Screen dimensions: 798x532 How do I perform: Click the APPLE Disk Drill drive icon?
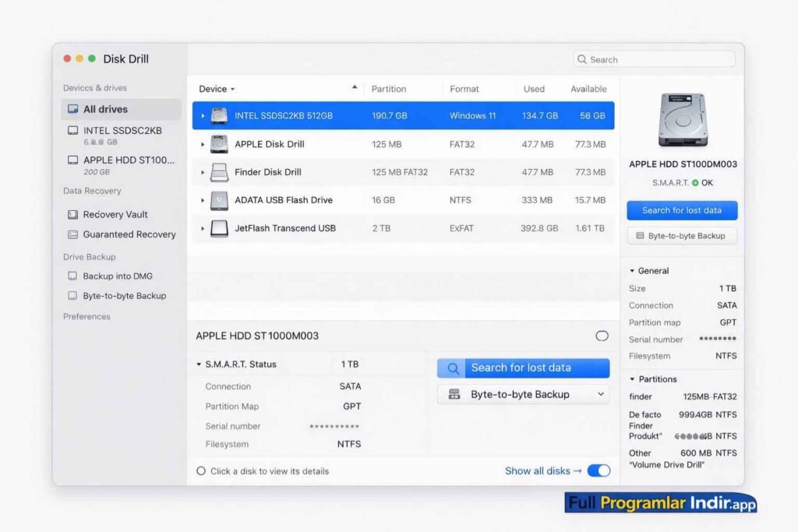tap(219, 144)
